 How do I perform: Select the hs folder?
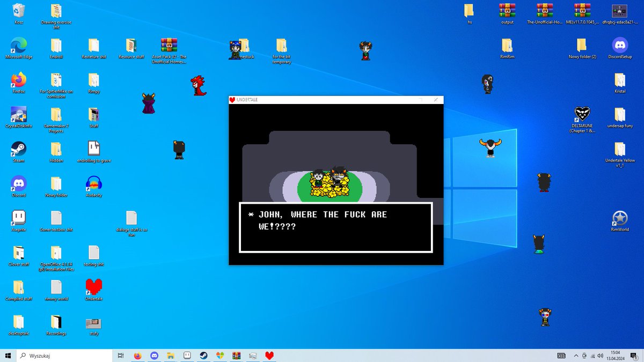[469, 13]
